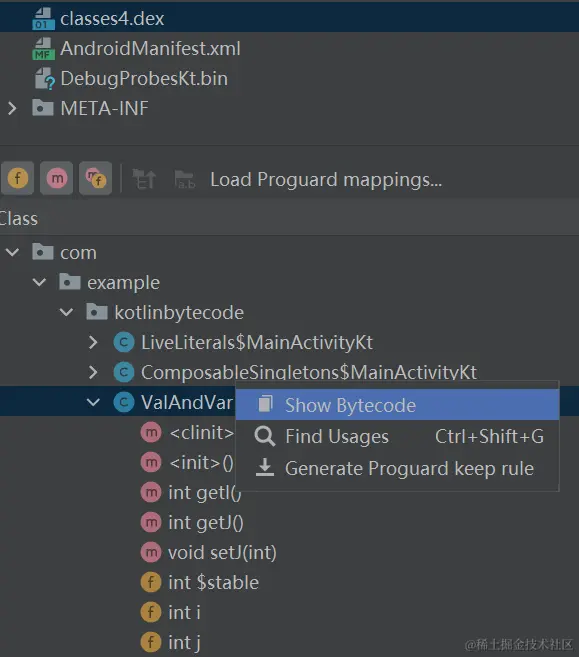
Task: Toggle the show fields filter button
Action: pos(18,178)
